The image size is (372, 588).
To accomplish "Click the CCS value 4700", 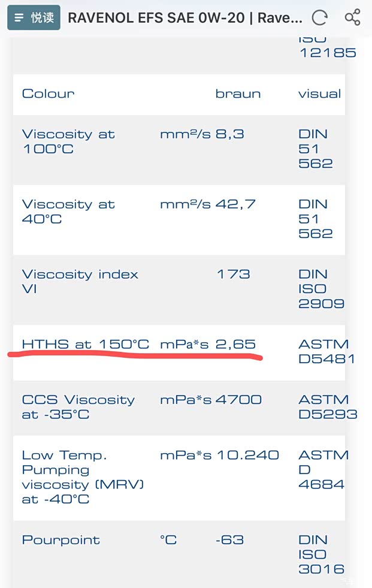I will coord(240,399).
